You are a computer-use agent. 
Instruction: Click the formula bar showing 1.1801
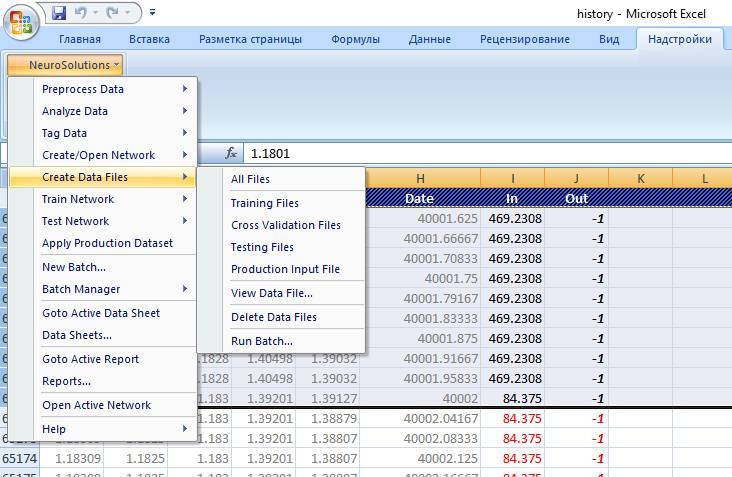tap(488, 154)
